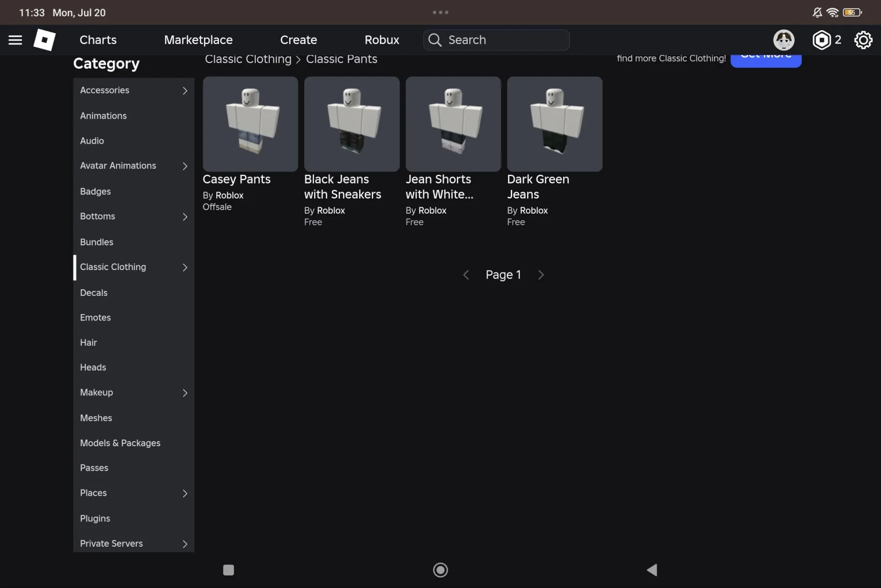The image size is (881, 588).
Task: Expand the Places category chevron
Action: coord(185,494)
